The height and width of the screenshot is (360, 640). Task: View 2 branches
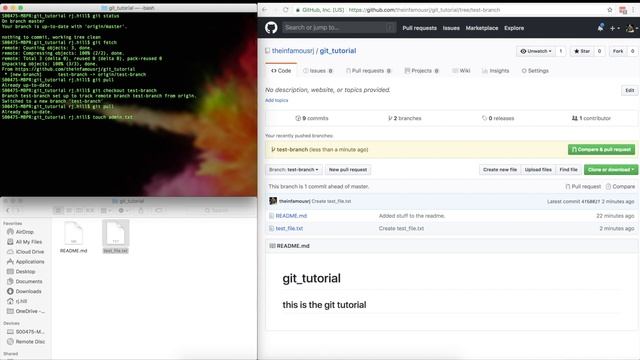click(x=404, y=118)
